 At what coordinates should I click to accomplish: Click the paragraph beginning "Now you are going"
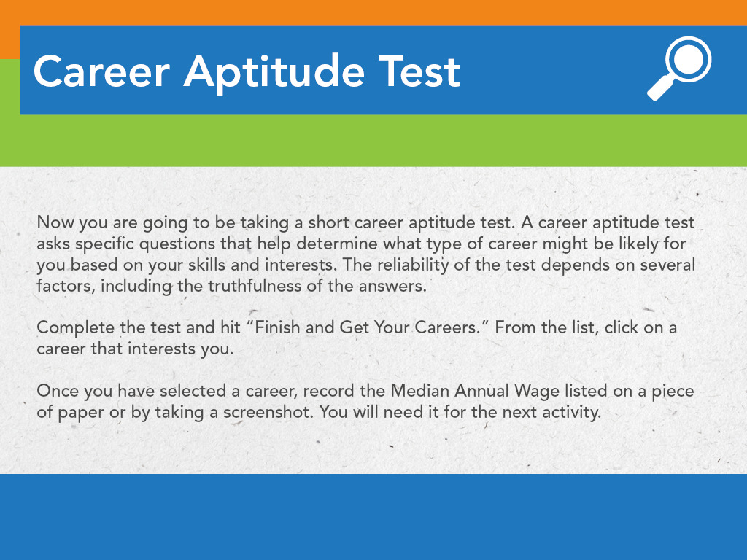(366, 254)
